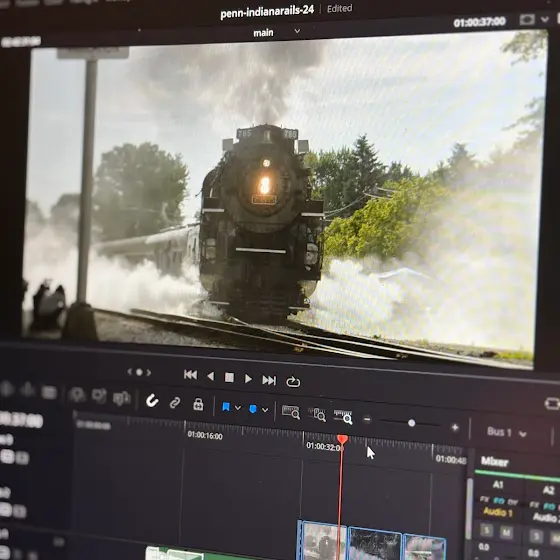Solo the Audio 2 channel
560x560 pixels.
pyautogui.click(x=536, y=535)
